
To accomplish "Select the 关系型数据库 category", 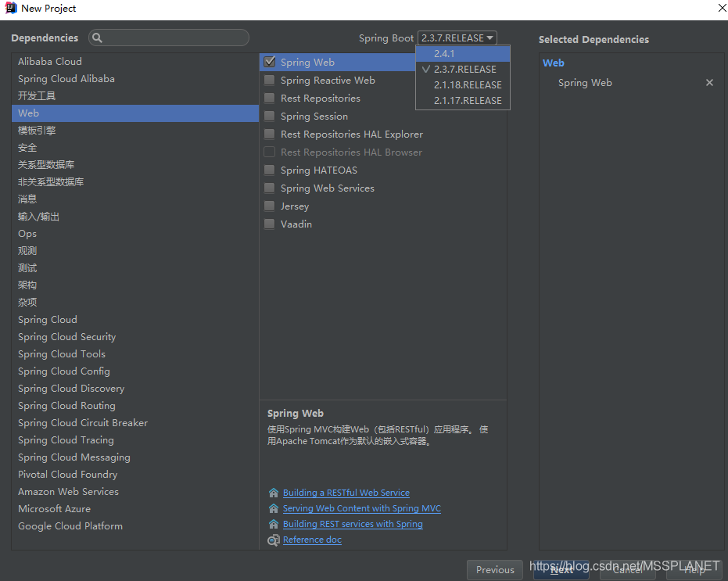I will 135,165.
